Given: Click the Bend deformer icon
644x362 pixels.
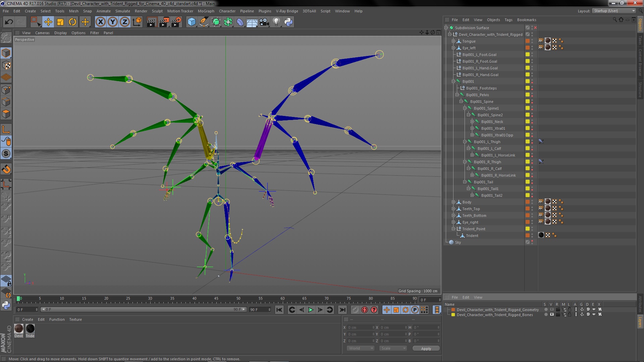Looking at the screenshot, I should pyautogui.click(x=240, y=22).
